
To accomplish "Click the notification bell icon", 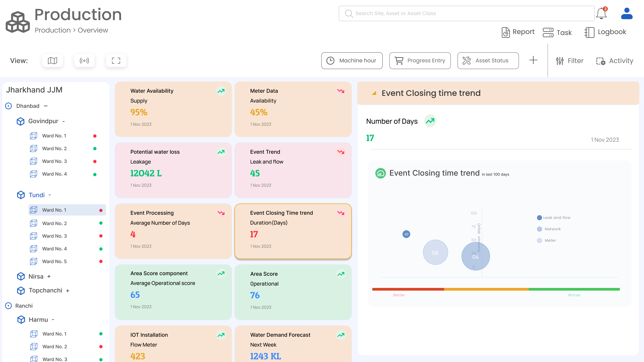I will click(x=601, y=13).
